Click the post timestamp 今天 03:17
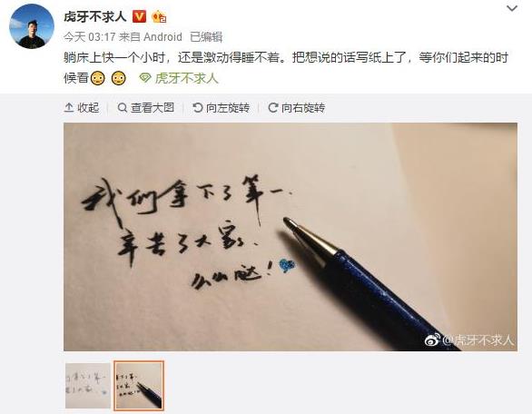Screen dimensions: 532x414 point(90,36)
